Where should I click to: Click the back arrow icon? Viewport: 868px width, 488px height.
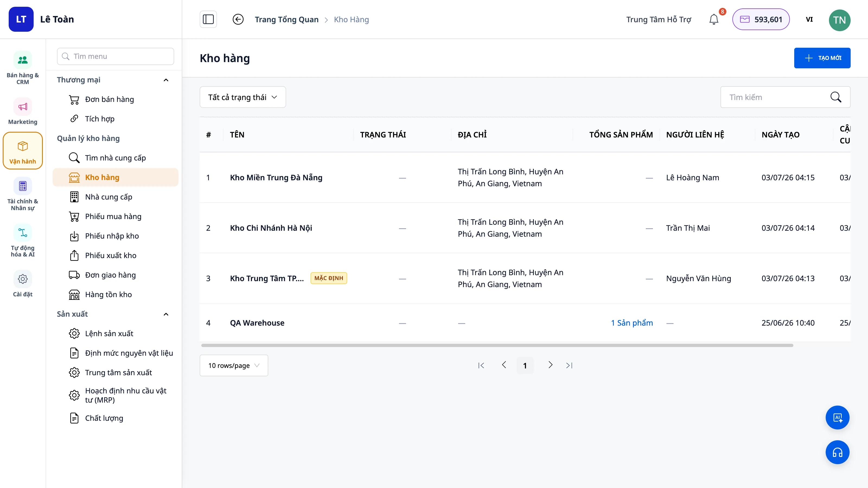pos(238,19)
